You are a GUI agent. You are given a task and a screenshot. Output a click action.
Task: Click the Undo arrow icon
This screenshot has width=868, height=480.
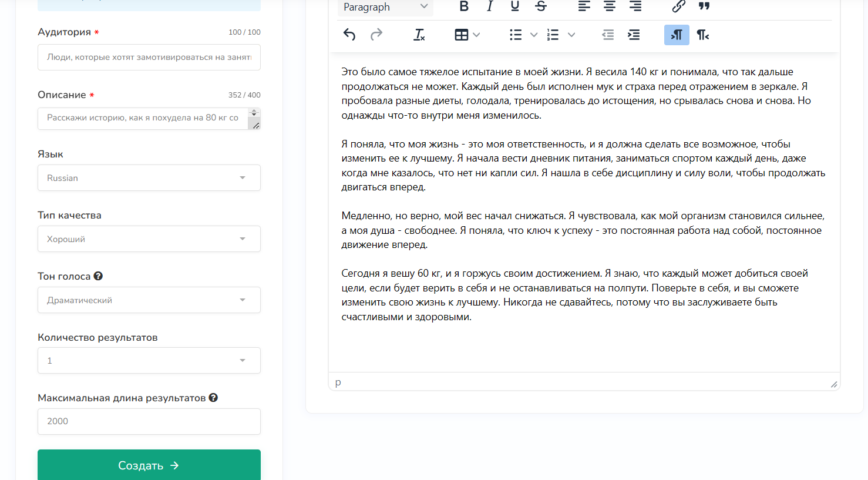point(349,35)
